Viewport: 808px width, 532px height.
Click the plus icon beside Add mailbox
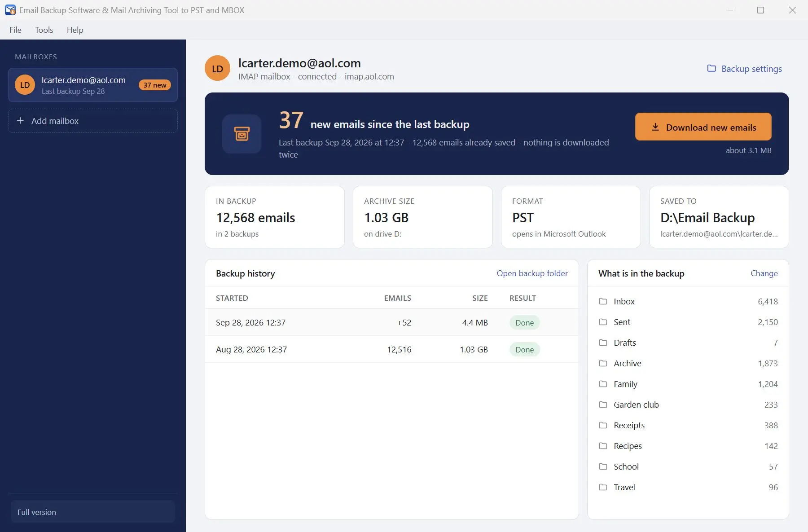point(20,121)
